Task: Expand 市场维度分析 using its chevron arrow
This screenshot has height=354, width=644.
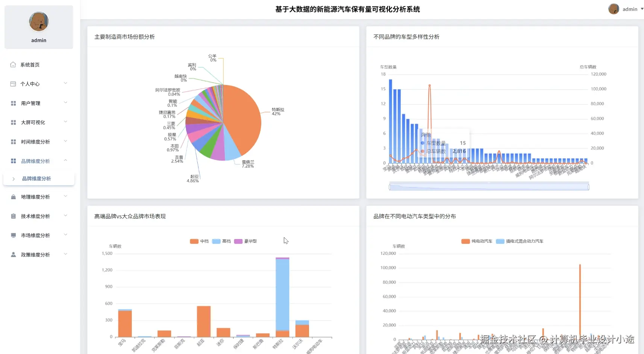Action: click(x=65, y=235)
